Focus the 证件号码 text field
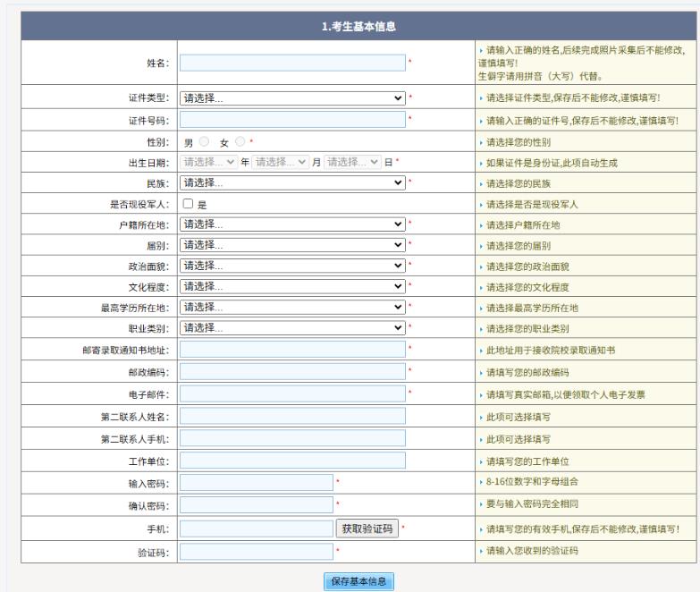The width and height of the screenshot is (700, 592). click(x=292, y=120)
